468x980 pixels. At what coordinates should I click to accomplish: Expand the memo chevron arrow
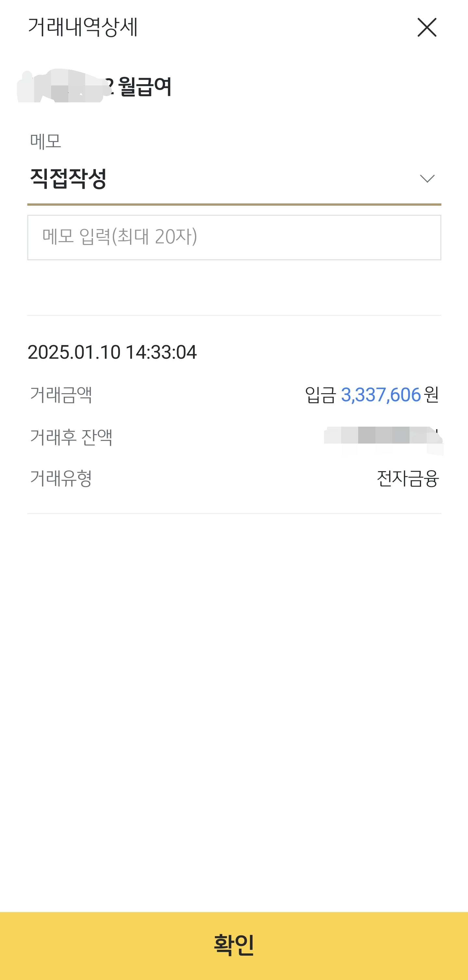427,178
